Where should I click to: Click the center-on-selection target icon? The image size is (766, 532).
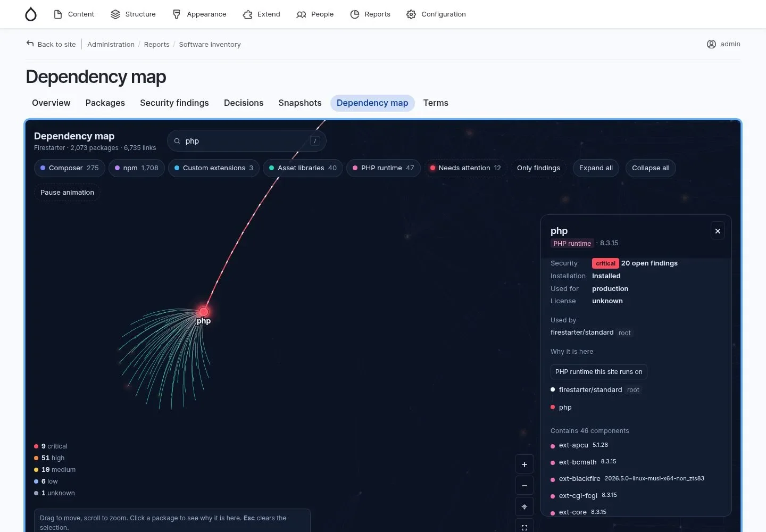pos(524,506)
